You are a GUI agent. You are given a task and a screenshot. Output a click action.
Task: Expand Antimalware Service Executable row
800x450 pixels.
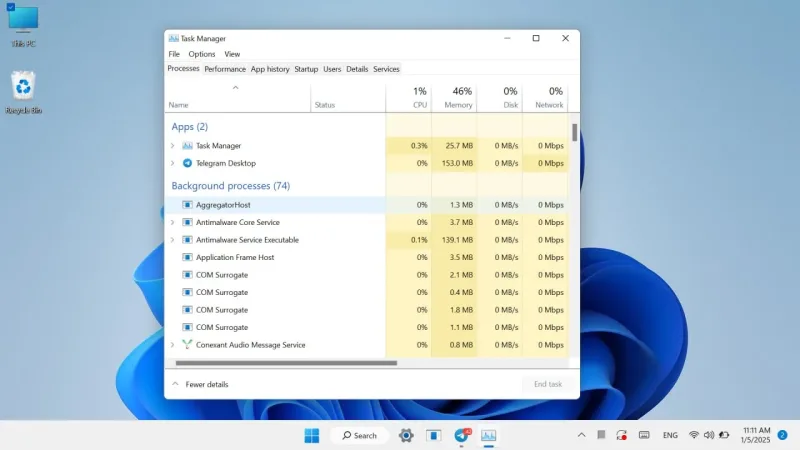pyautogui.click(x=172, y=240)
